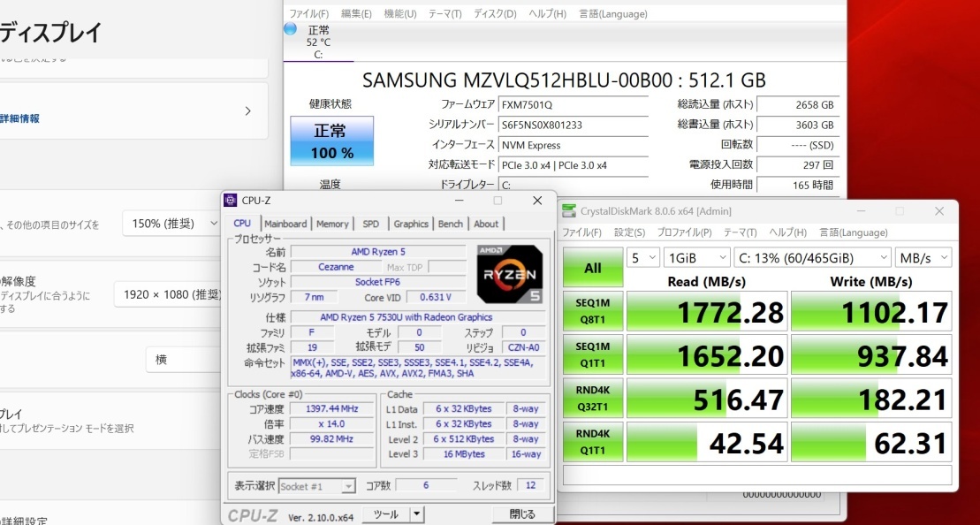Image resolution: width=980 pixels, height=525 pixels.
Task: Open the test count 5 dropdown
Action: [x=643, y=257]
